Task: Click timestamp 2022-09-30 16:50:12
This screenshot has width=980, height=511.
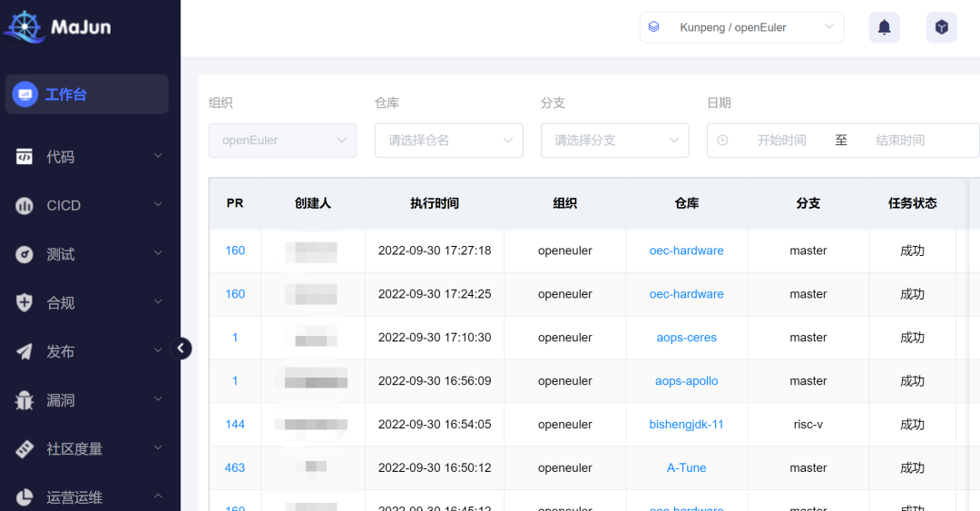Action: point(435,467)
